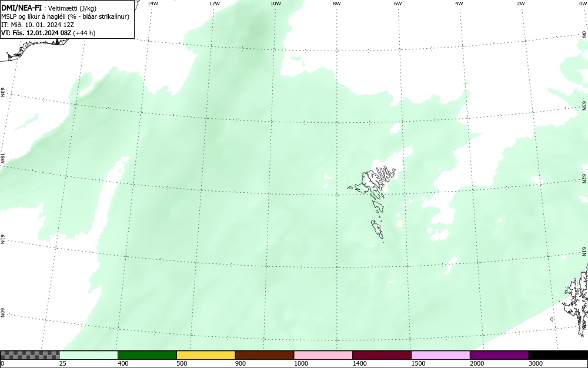The image size is (588, 368).
Task: Click the yellow 500–900 legend swatch
Action: click(x=206, y=355)
